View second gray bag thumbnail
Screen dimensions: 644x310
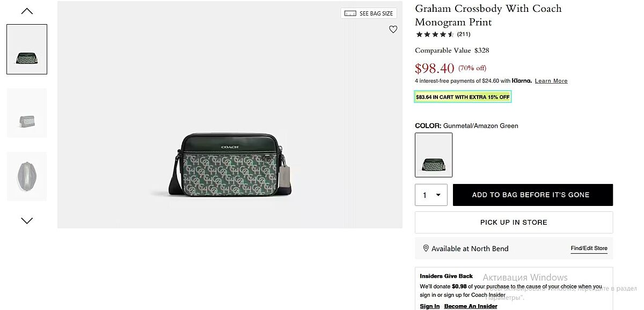(x=27, y=113)
